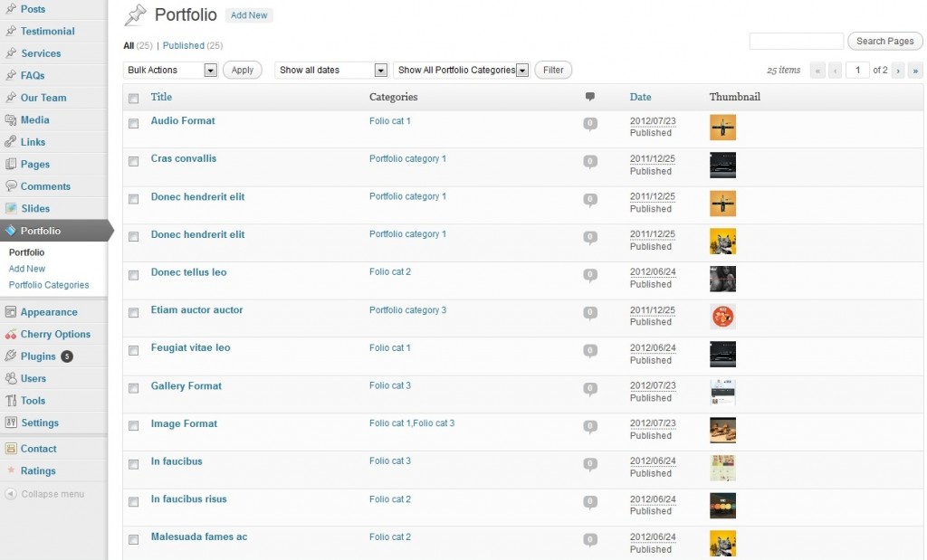Screen dimensions: 927x560
Task: Open the Image Format portfolio item
Action: click(184, 423)
